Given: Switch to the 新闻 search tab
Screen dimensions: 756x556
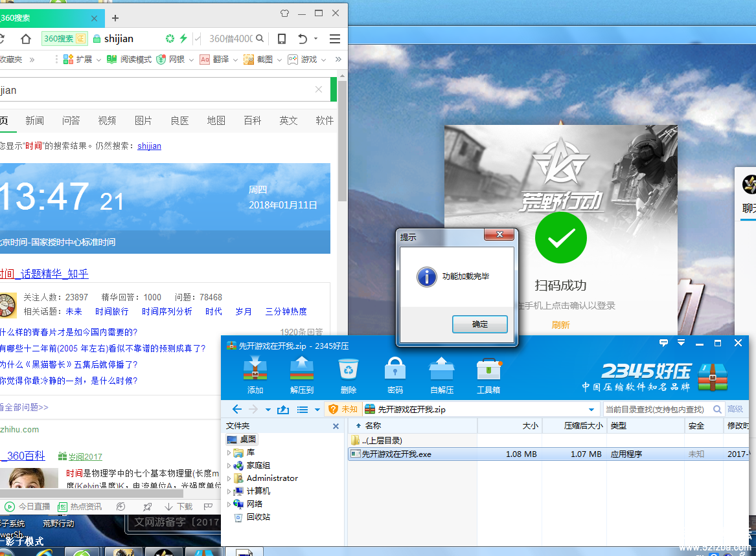Looking at the screenshot, I should [x=35, y=120].
